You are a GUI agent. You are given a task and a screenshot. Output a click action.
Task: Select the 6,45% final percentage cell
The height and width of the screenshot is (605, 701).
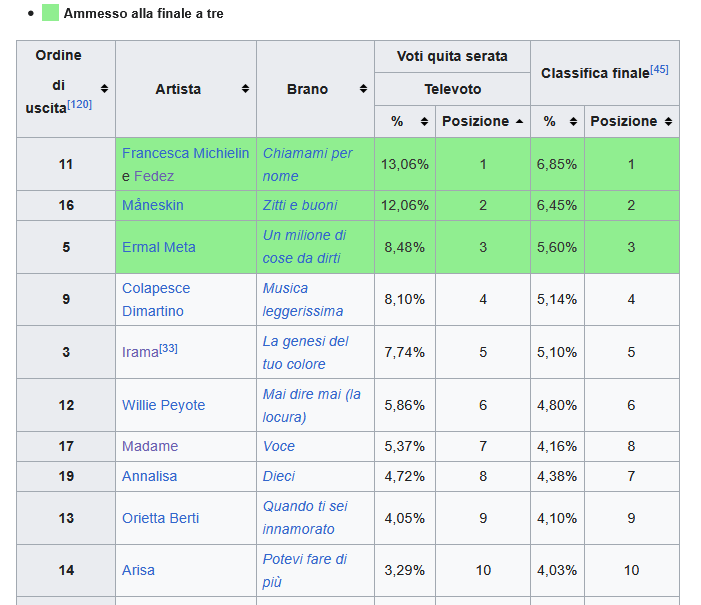point(557,205)
